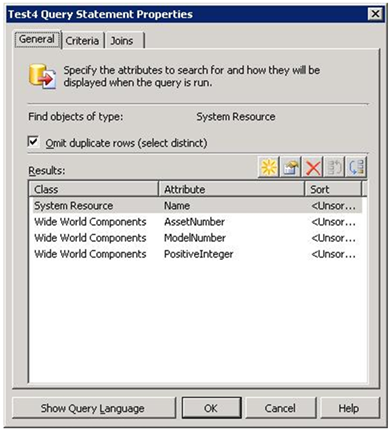Screen dimensions: 390x431
Task: Click Wide World Components in the ModelNumber row
Action: [90, 238]
